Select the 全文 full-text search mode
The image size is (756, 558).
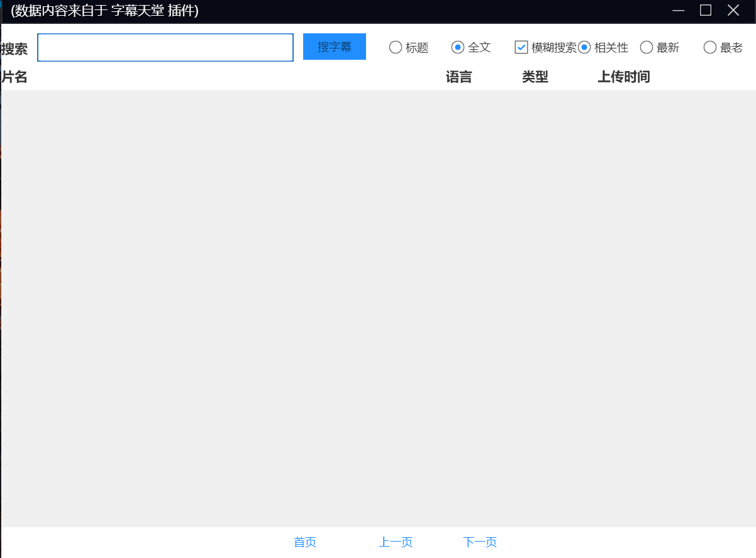tap(459, 47)
